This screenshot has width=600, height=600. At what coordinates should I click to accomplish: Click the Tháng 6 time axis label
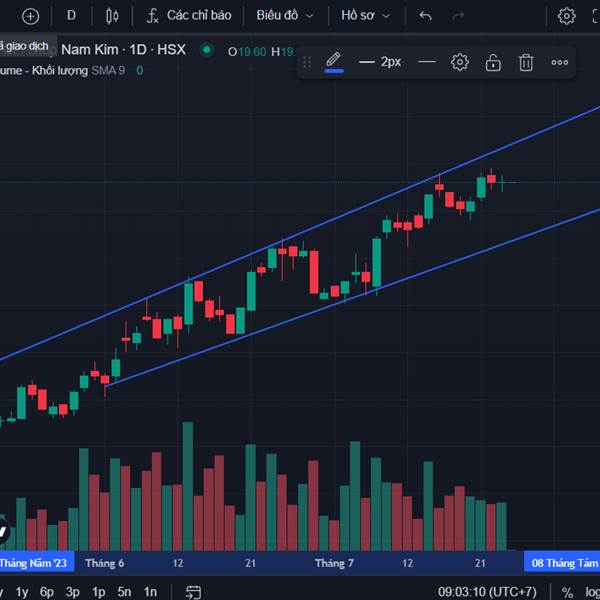point(104,563)
